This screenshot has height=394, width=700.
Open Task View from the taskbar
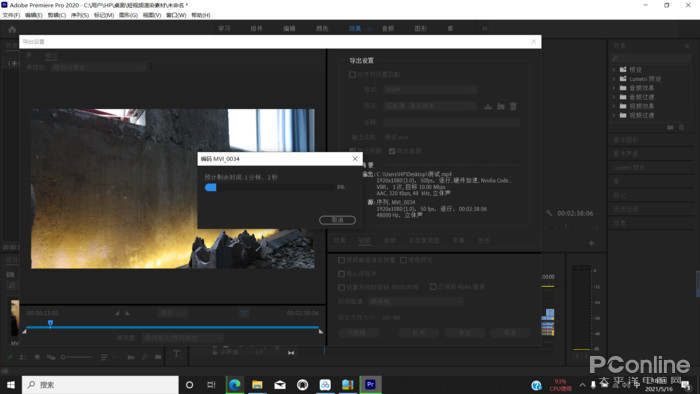click(x=211, y=385)
